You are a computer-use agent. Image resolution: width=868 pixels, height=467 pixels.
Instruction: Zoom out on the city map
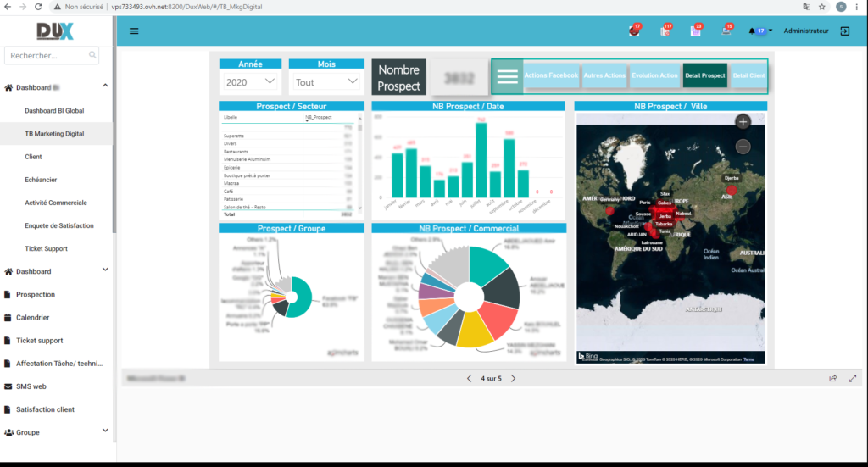click(743, 147)
